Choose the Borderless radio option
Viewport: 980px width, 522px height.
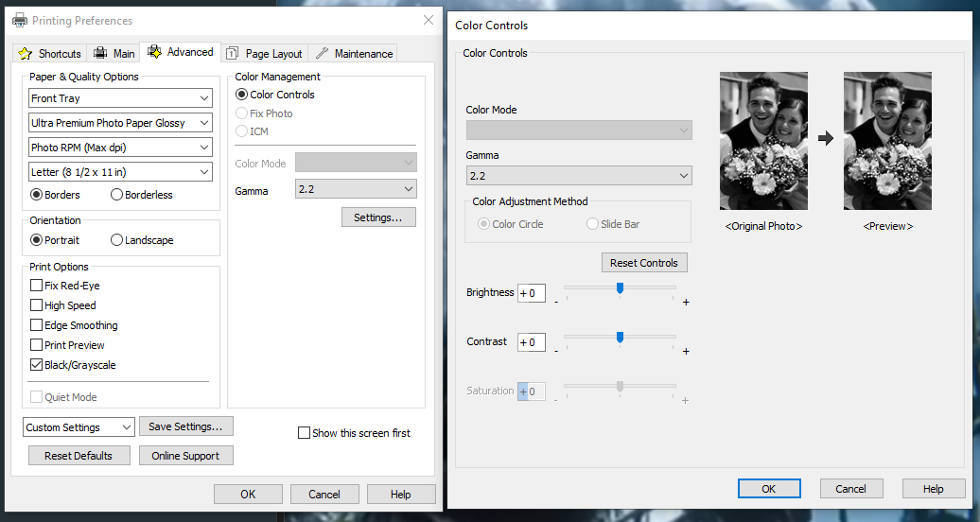tap(117, 195)
